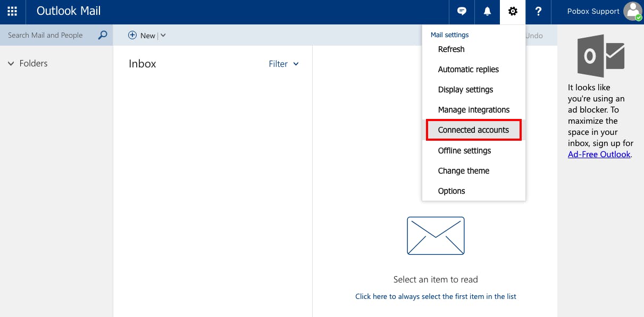This screenshot has height=317, width=644.
Task: Collapse the Folders pane
Action: pos(11,63)
